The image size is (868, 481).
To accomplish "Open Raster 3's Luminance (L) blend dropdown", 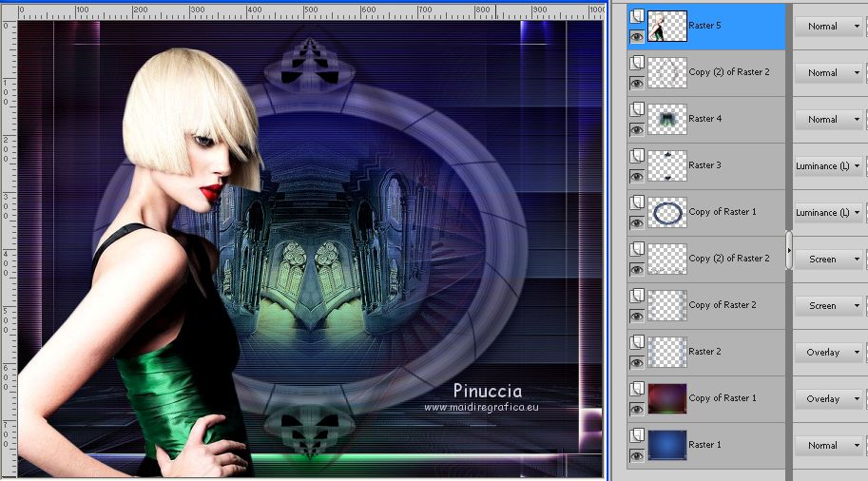I will 830,165.
